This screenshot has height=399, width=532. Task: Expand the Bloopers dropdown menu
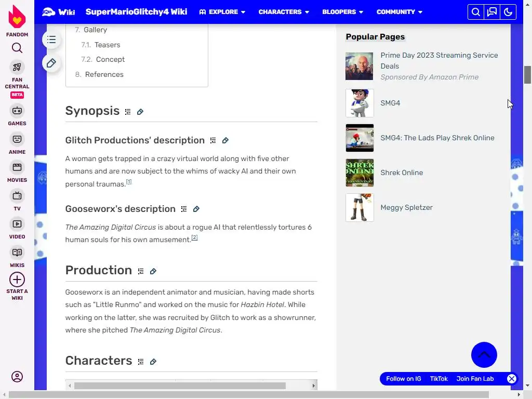tap(343, 12)
